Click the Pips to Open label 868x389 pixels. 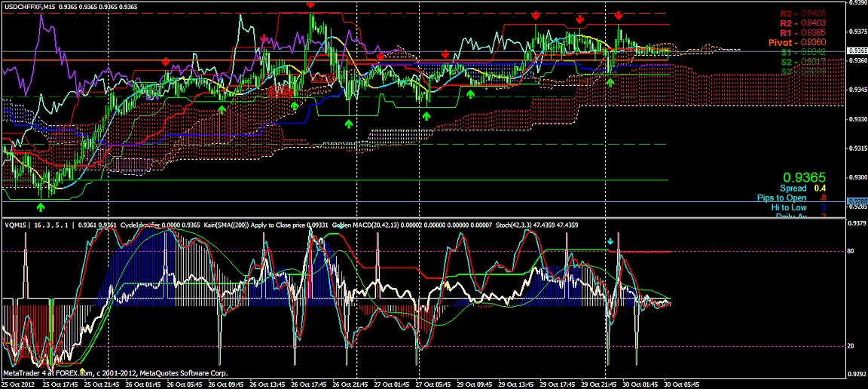tap(781, 198)
